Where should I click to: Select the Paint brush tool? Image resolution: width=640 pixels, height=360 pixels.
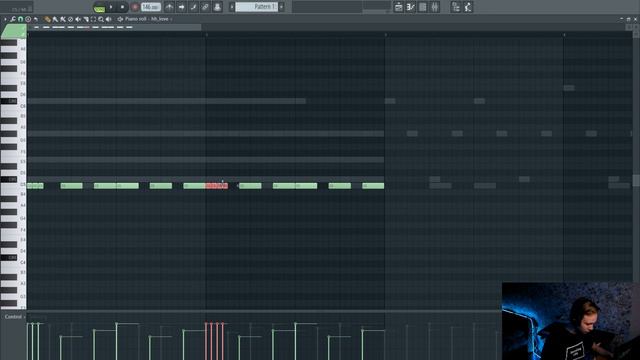coord(55,19)
